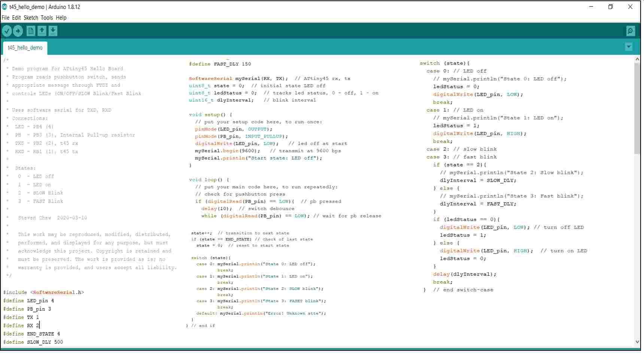Click 'if (ledStatus == 0){' line
The image size is (644, 356).
tap(467, 220)
